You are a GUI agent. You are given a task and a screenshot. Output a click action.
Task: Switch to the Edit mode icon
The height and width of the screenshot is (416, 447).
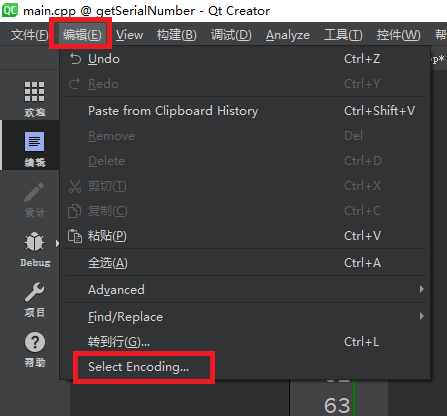[34, 141]
